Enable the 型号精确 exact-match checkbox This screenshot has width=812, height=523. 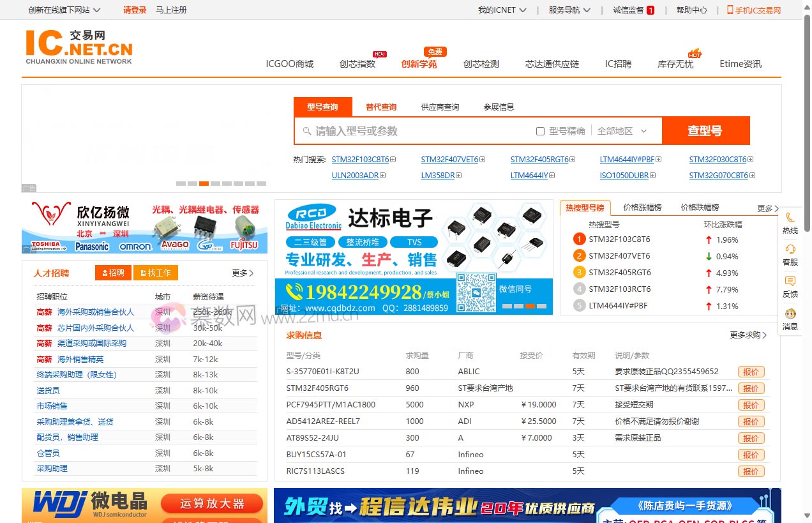539,130
